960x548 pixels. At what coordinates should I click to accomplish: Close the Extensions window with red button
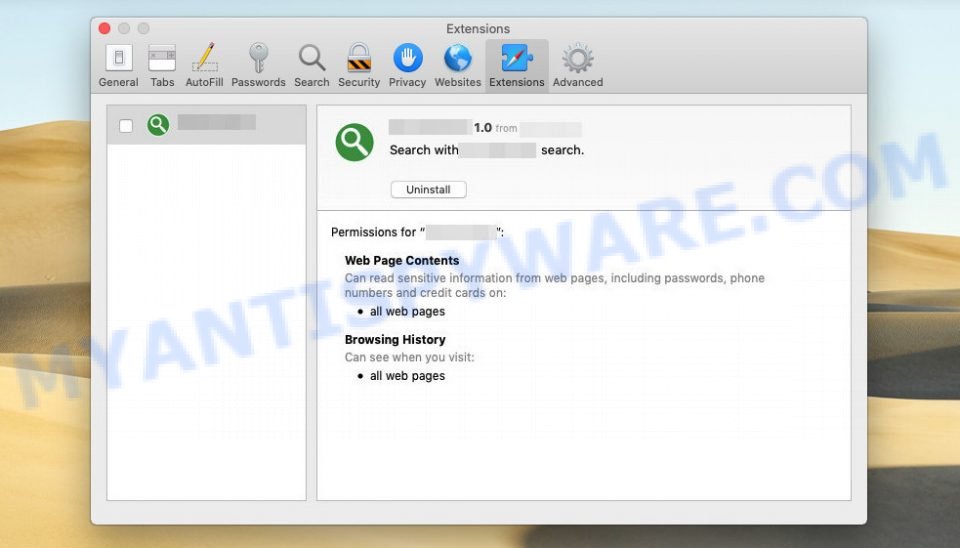pyautogui.click(x=105, y=28)
